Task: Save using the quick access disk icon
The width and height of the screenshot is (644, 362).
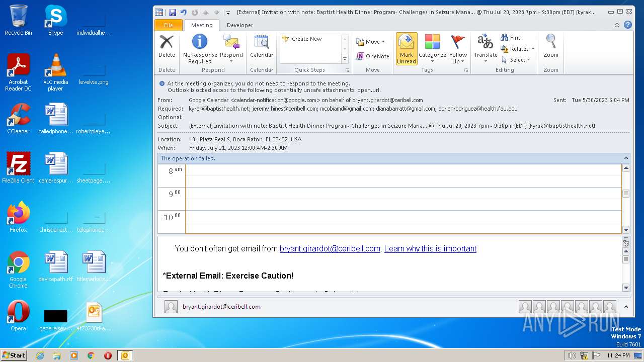Action: coord(173,13)
